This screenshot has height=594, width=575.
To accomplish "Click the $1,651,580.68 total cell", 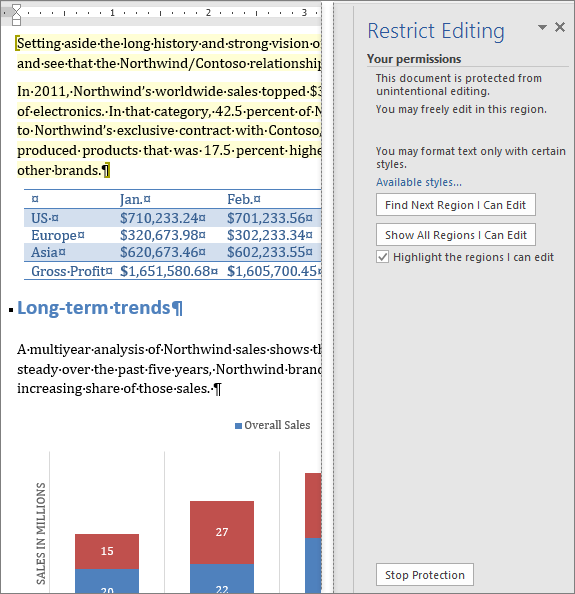I will (169, 271).
